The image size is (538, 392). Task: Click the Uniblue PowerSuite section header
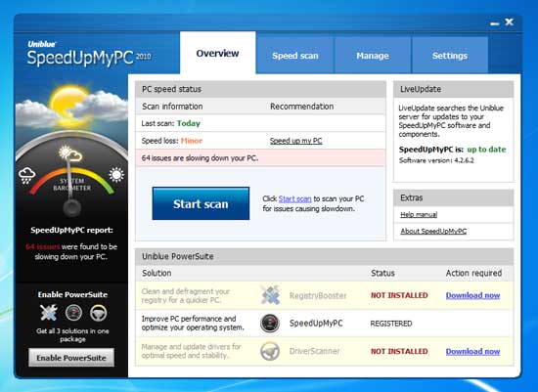point(325,256)
